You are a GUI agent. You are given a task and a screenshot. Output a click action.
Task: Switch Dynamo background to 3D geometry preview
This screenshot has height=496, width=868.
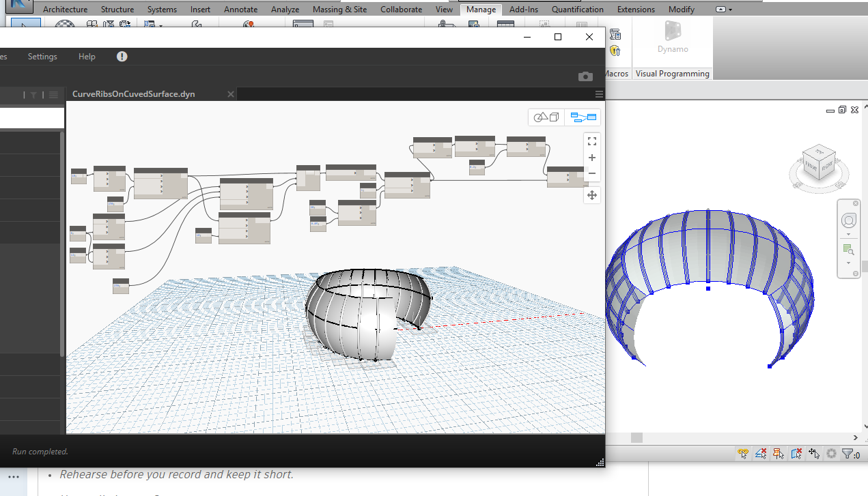click(546, 117)
